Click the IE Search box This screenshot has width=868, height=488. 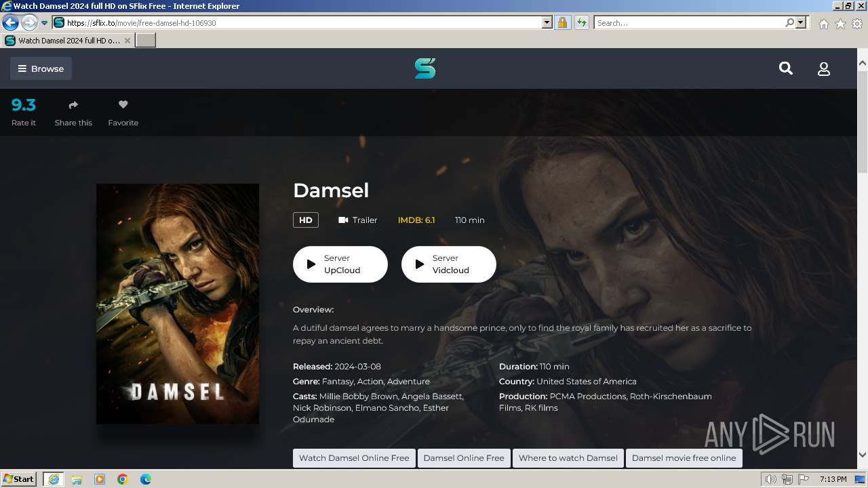pyautogui.click(x=689, y=23)
